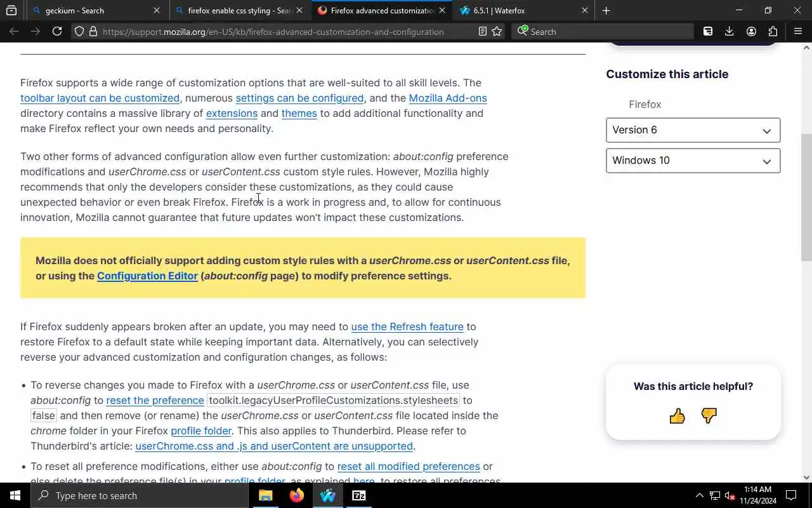The image size is (812, 508).
Task: Open the first 'profile folder' link
Action: 201,431
